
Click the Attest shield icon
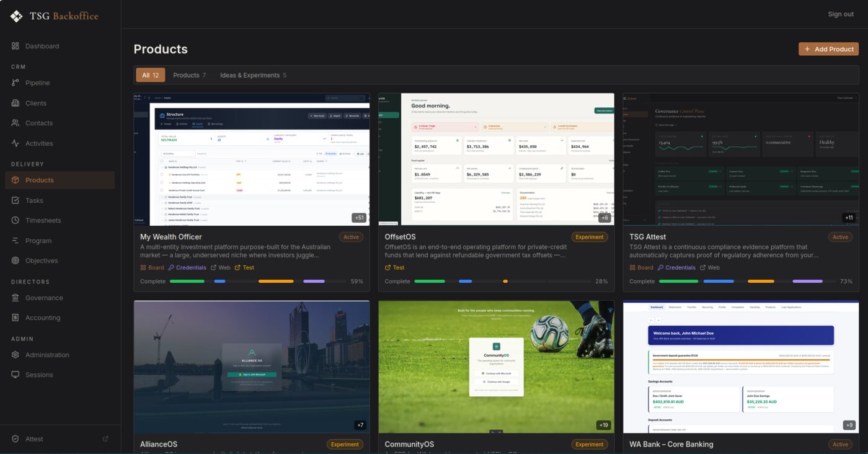coord(15,438)
